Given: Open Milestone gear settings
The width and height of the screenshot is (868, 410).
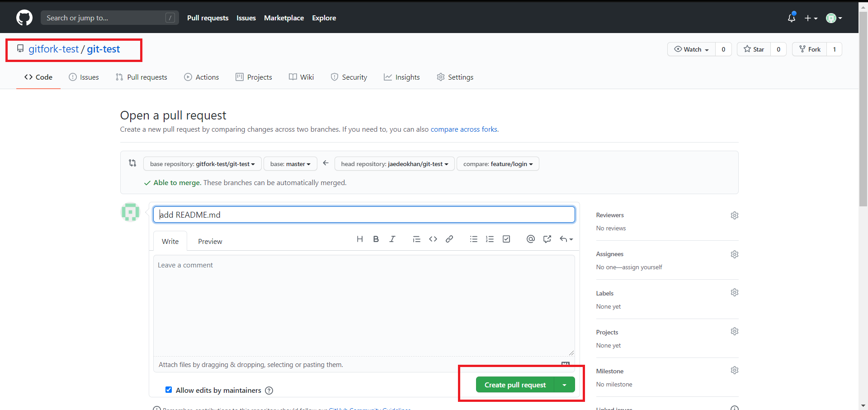Looking at the screenshot, I should [735, 370].
